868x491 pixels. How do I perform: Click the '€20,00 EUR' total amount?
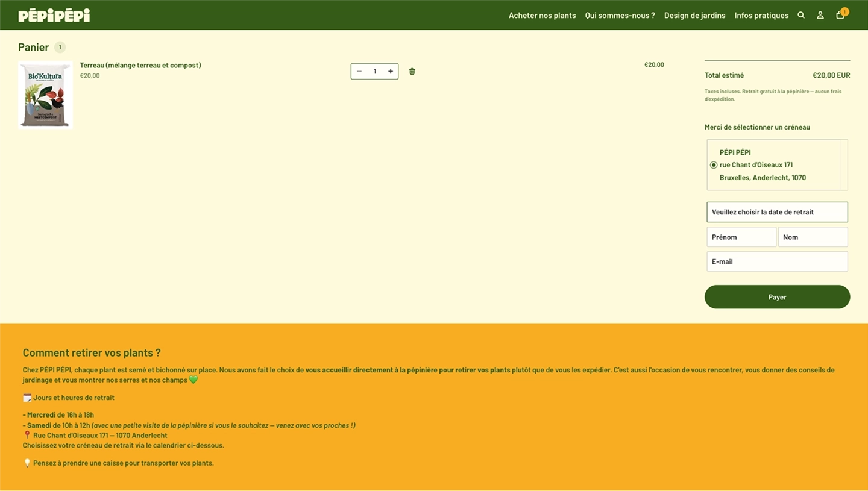click(x=831, y=75)
